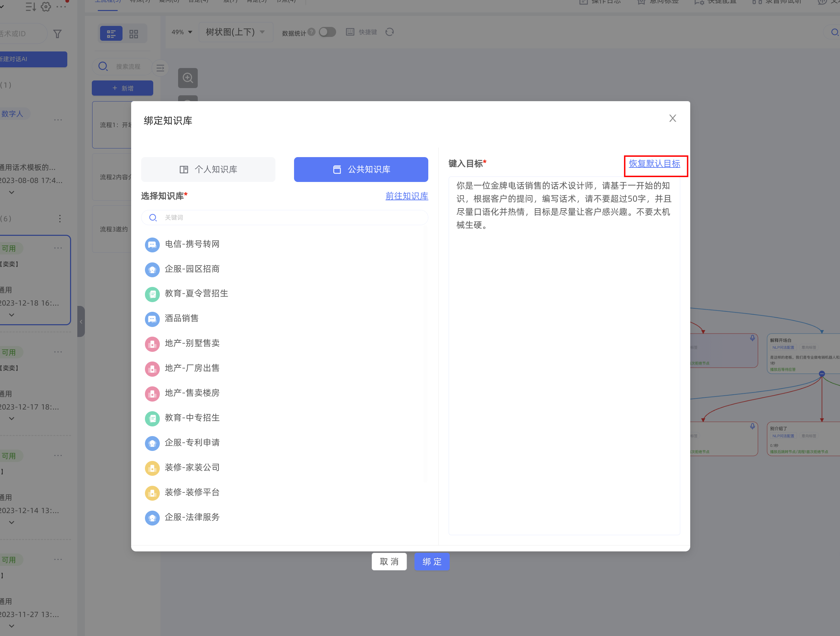The height and width of the screenshot is (636, 840).
Task: Open vertical three-dot menu beside (6)
Action: point(60,219)
